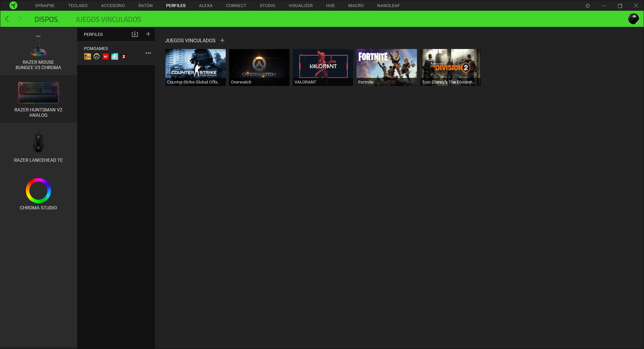Click the Division 2 icon under PCMGAMES
This screenshot has height=349, width=644.
[x=124, y=57]
